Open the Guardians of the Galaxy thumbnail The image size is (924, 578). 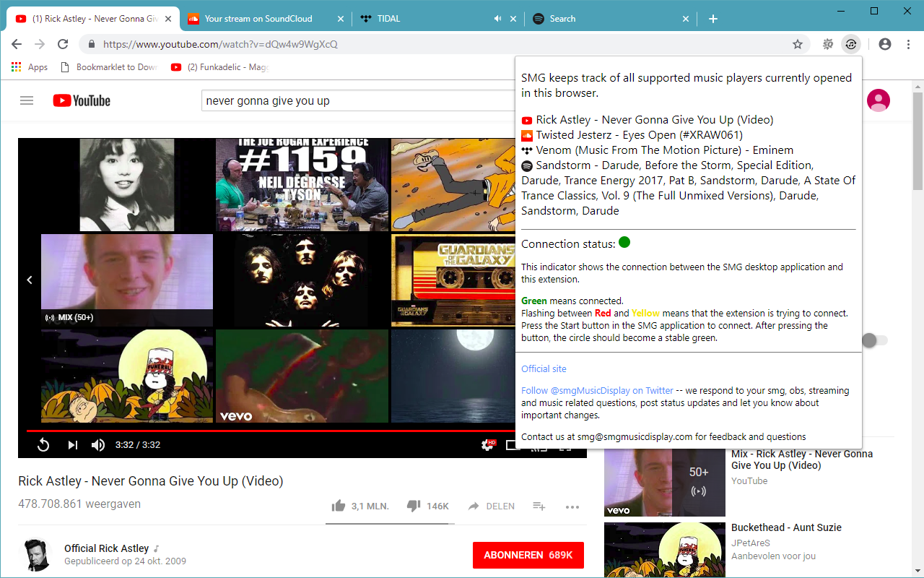(x=453, y=280)
